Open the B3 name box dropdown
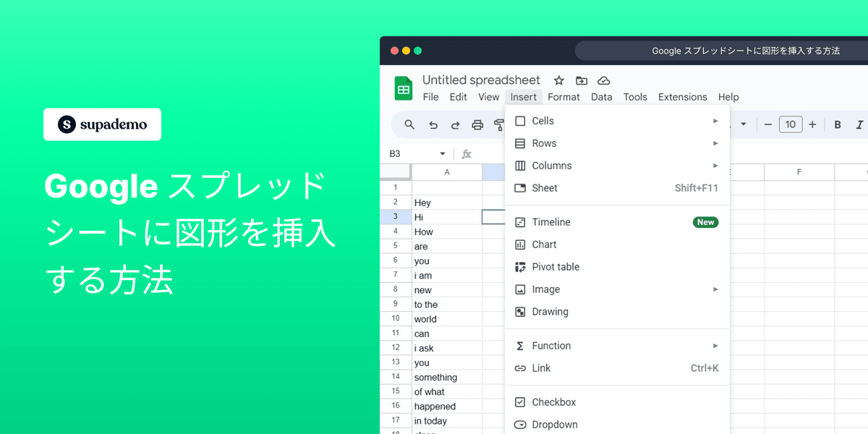 (442, 153)
